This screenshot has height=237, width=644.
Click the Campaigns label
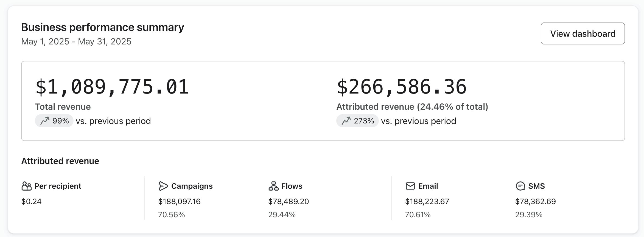click(x=192, y=186)
